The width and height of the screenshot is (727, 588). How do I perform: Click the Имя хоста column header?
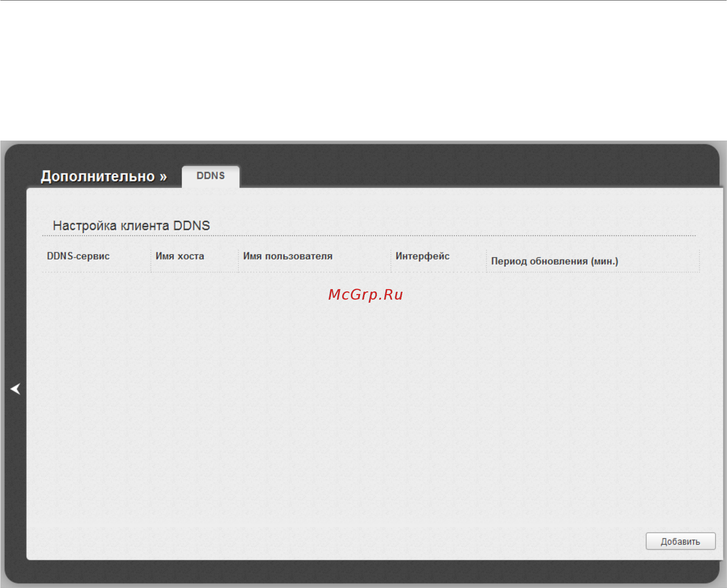click(x=180, y=256)
